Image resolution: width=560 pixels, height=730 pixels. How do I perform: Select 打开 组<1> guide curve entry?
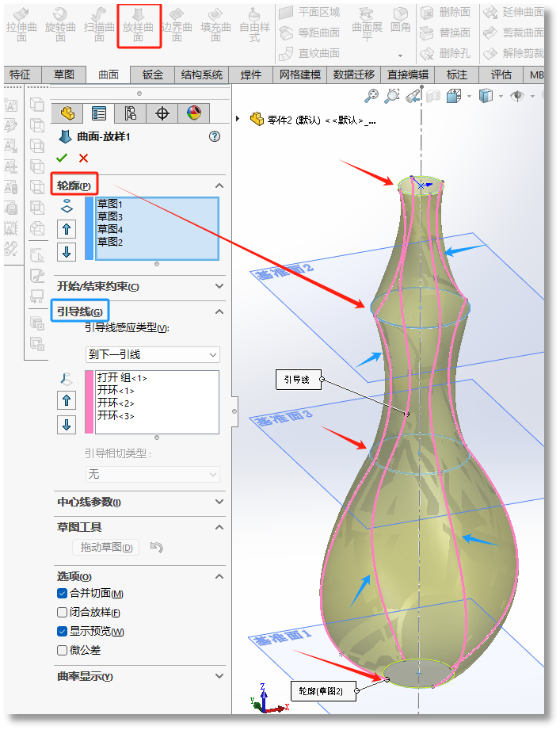click(x=157, y=377)
